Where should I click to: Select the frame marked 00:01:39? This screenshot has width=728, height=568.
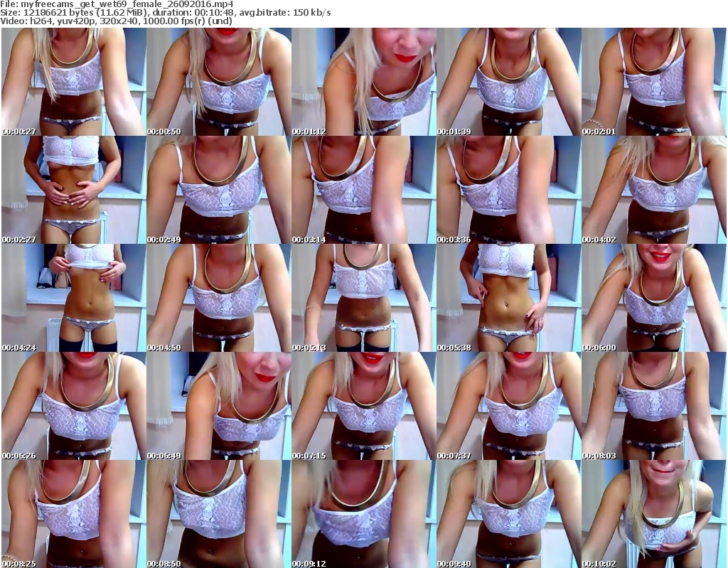509,82
